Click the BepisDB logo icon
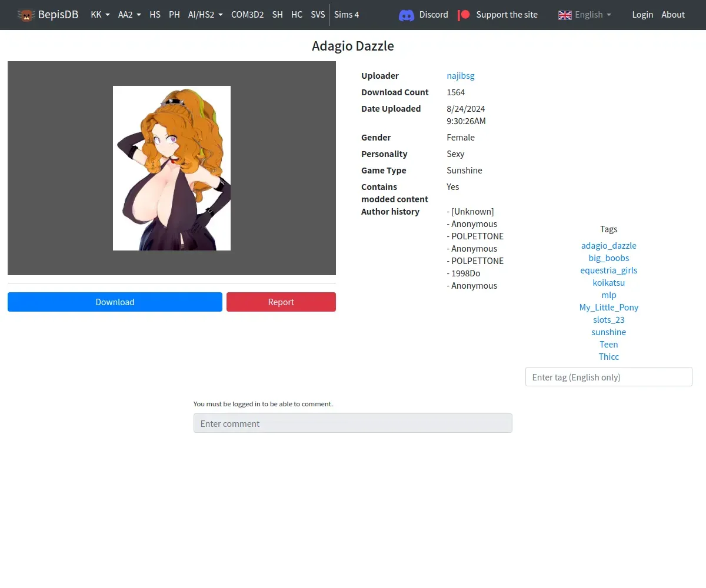This screenshot has height=588, width=706. click(x=26, y=15)
